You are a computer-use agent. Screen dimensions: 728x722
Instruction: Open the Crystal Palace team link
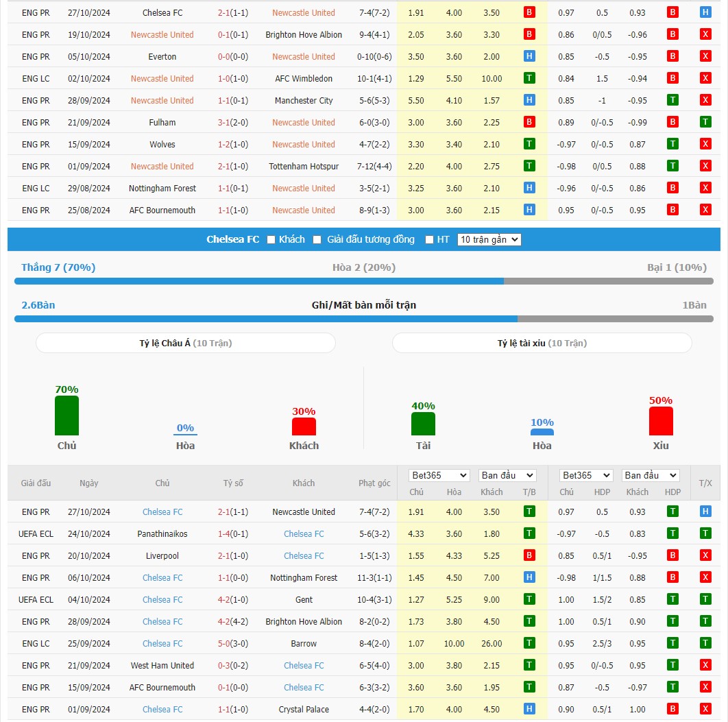click(x=304, y=710)
